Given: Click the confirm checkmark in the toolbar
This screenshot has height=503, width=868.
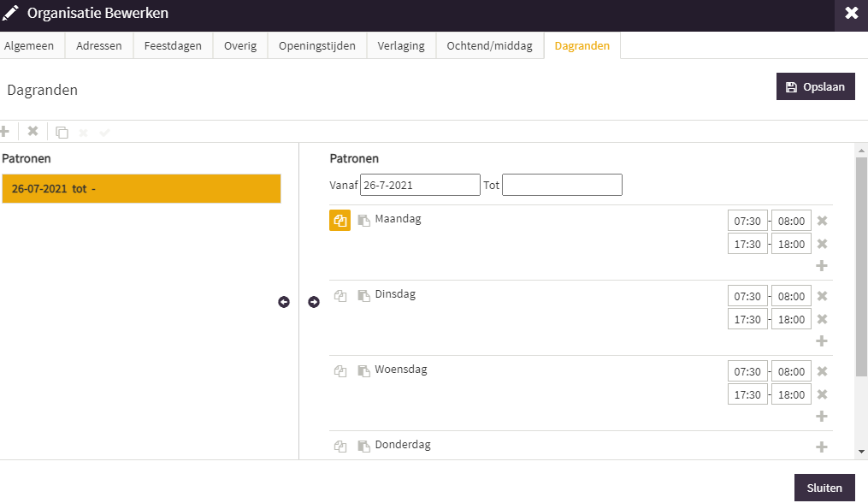Looking at the screenshot, I should (x=104, y=133).
